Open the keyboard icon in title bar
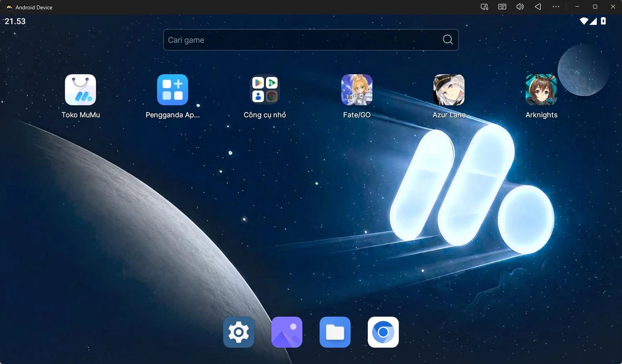 pyautogui.click(x=502, y=7)
